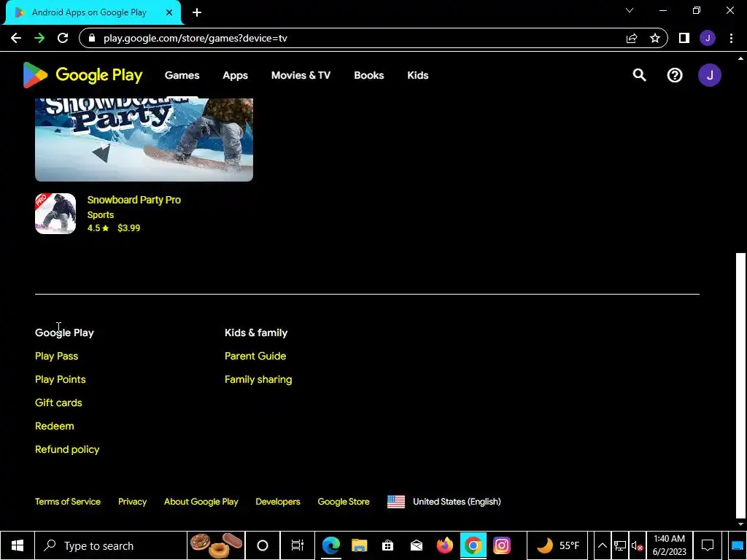This screenshot has width=747, height=560.
Task: Open the Games tab
Action: (x=182, y=75)
